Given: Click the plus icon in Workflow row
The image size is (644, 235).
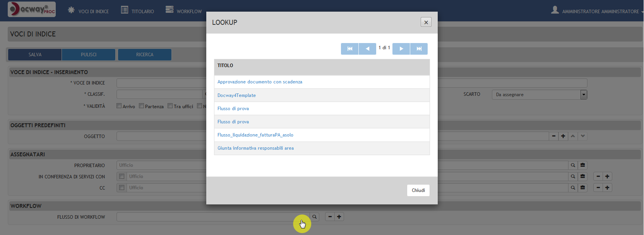Looking at the screenshot, I should (x=339, y=217).
